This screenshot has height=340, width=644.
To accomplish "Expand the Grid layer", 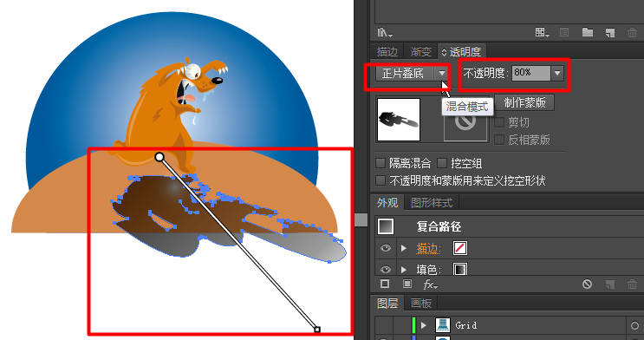I will point(424,325).
